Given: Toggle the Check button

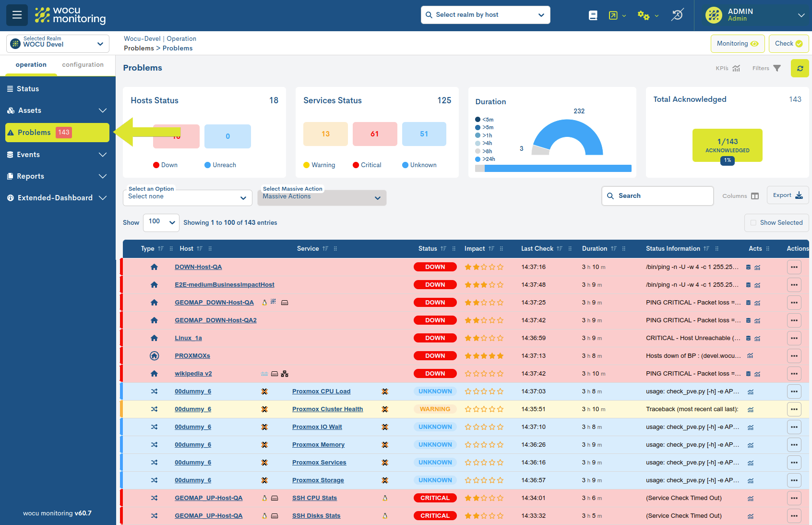Looking at the screenshot, I should (788, 44).
